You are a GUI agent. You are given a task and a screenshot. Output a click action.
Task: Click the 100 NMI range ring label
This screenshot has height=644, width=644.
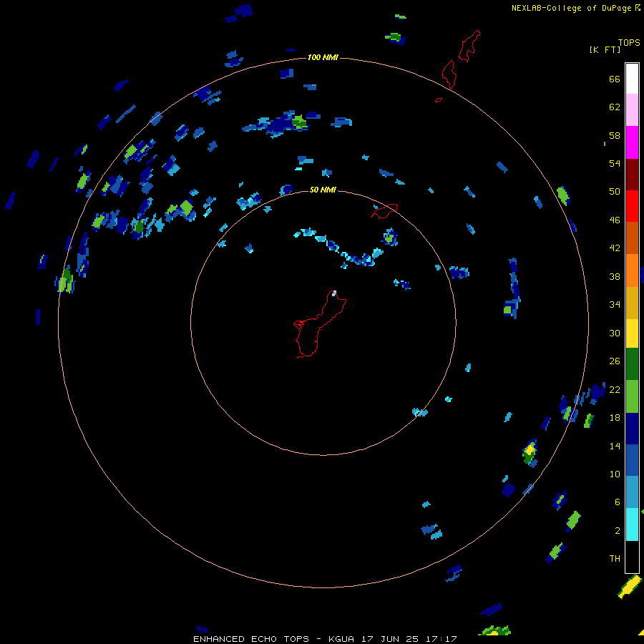(323, 57)
